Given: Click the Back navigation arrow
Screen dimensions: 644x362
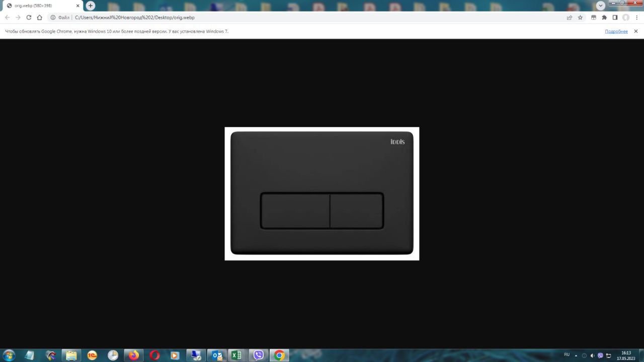Looking at the screenshot, I should pyautogui.click(x=7, y=18).
